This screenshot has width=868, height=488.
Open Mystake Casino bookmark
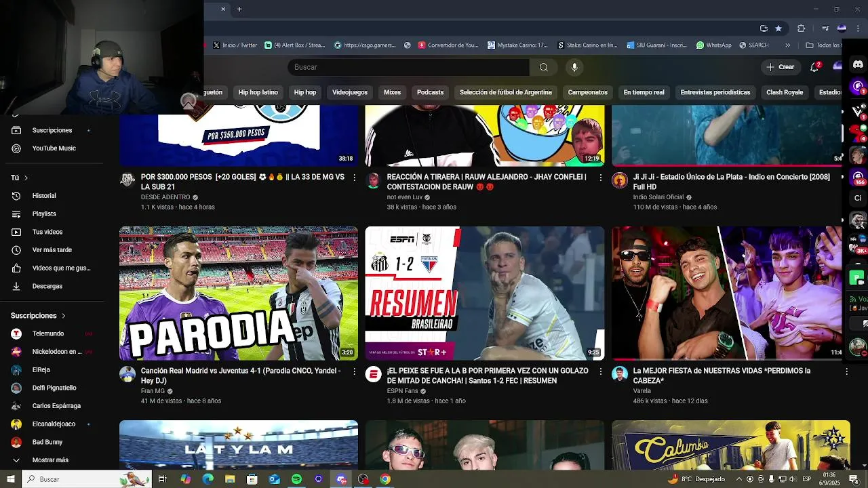tap(517, 45)
